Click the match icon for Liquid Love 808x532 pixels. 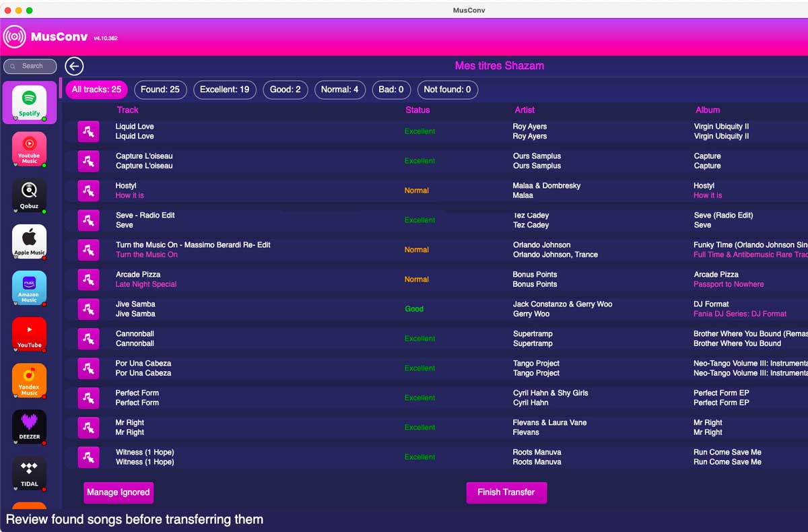coord(88,131)
